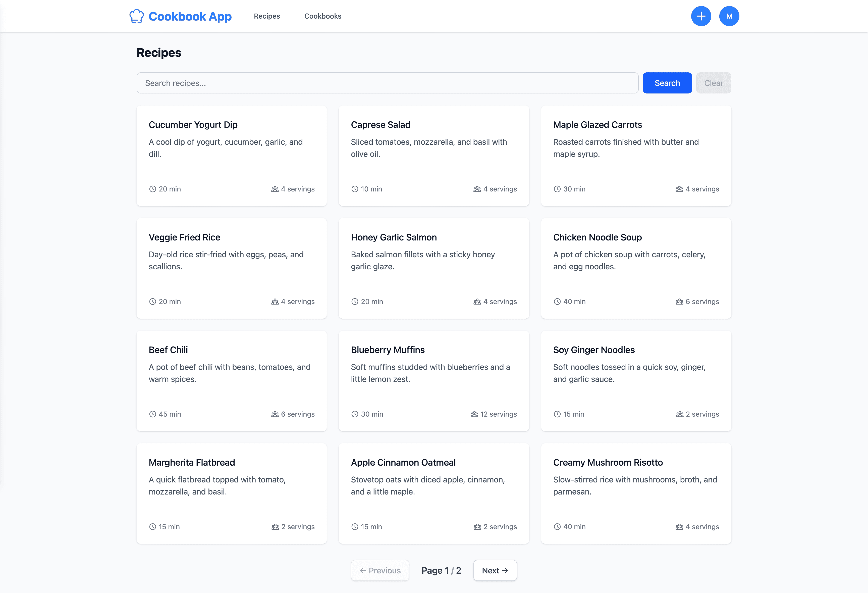Click the '45 min' cook time
868x593 pixels.
pyautogui.click(x=170, y=414)
